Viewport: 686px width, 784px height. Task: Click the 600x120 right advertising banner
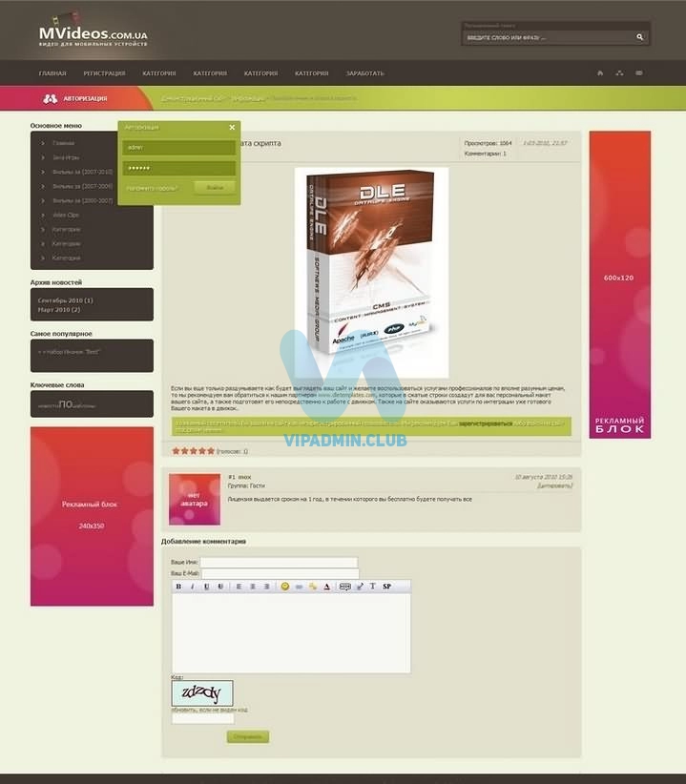point(619,284)
